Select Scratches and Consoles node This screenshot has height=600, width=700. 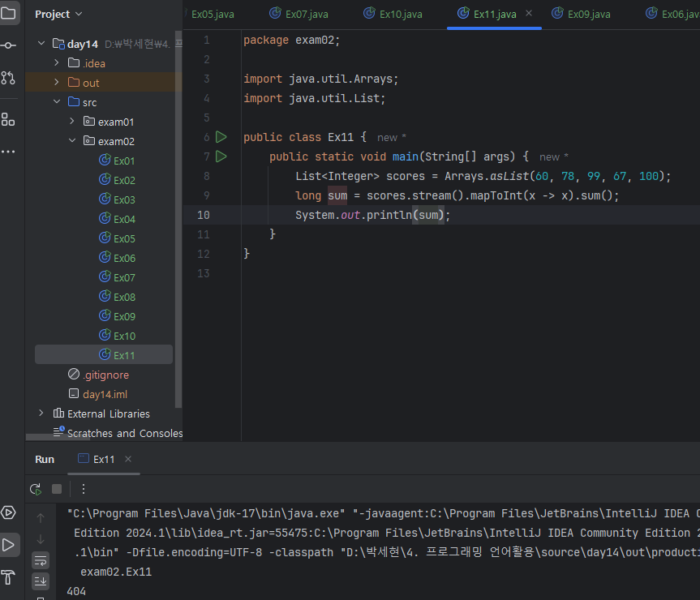(118, 433)
